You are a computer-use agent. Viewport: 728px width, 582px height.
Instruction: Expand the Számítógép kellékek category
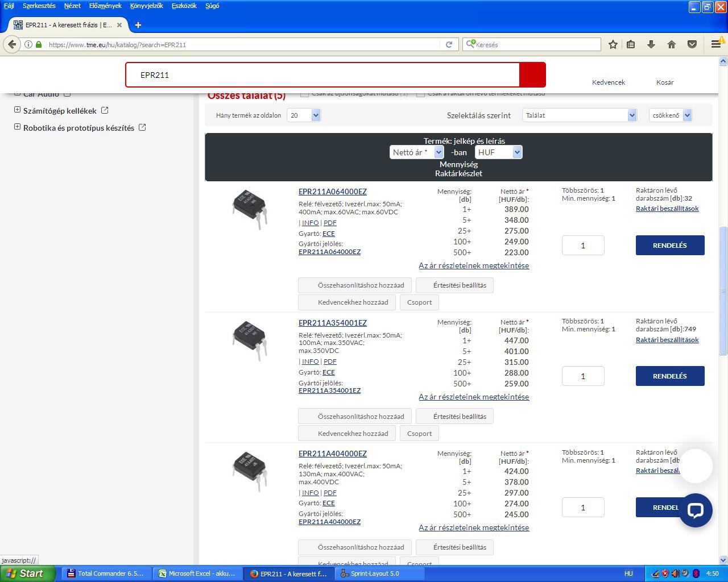pos(17,110)
